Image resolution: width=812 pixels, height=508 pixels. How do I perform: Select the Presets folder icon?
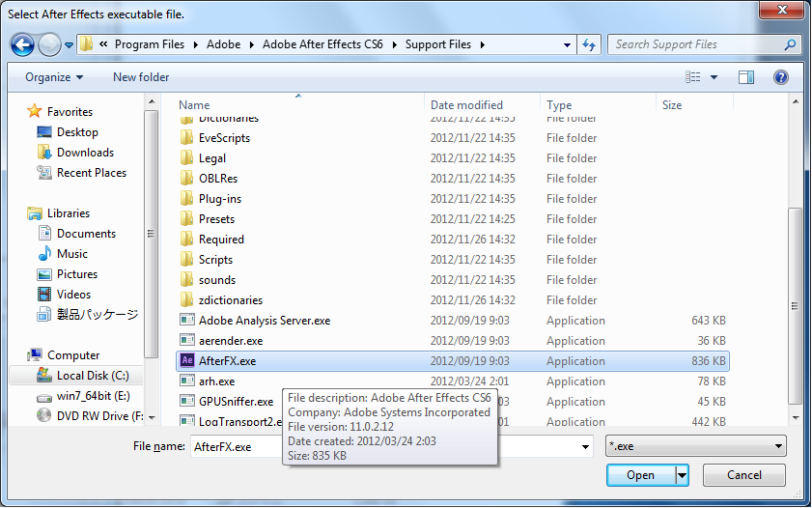(x=186, y=219)
